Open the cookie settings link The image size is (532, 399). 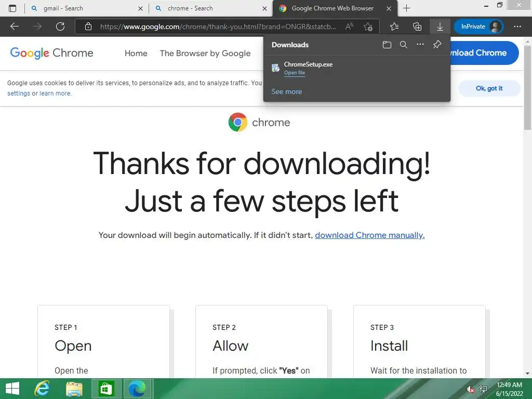19,94
